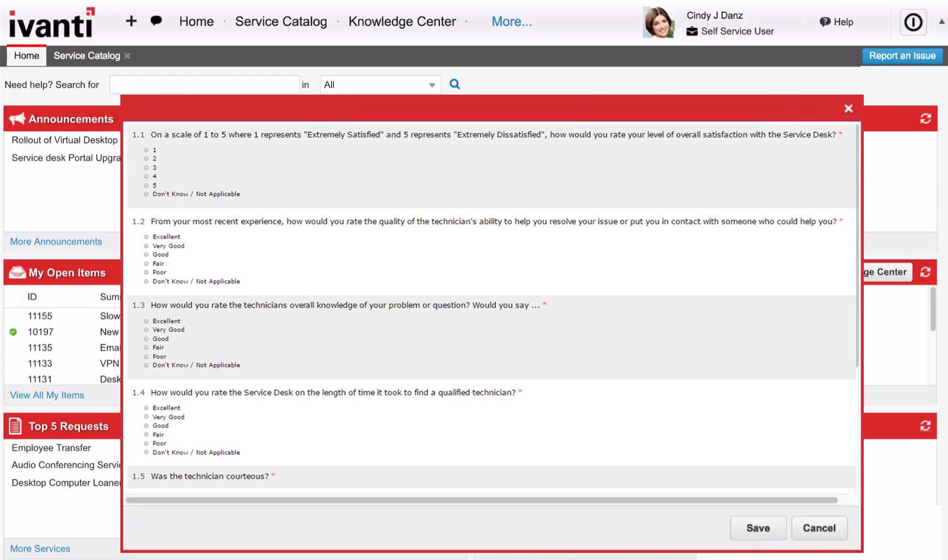This screenshot has width=948, height=560.
Task: Select Excellent for question 1.2
Action: click(x=146, y=237)
